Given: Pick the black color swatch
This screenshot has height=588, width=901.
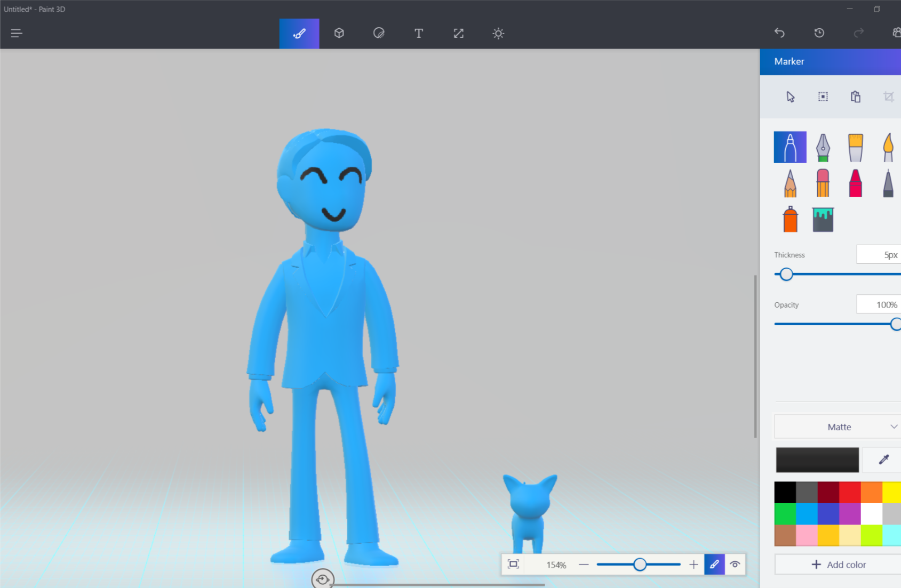Looking at the screenshot, I should click(x=785, y=492).
